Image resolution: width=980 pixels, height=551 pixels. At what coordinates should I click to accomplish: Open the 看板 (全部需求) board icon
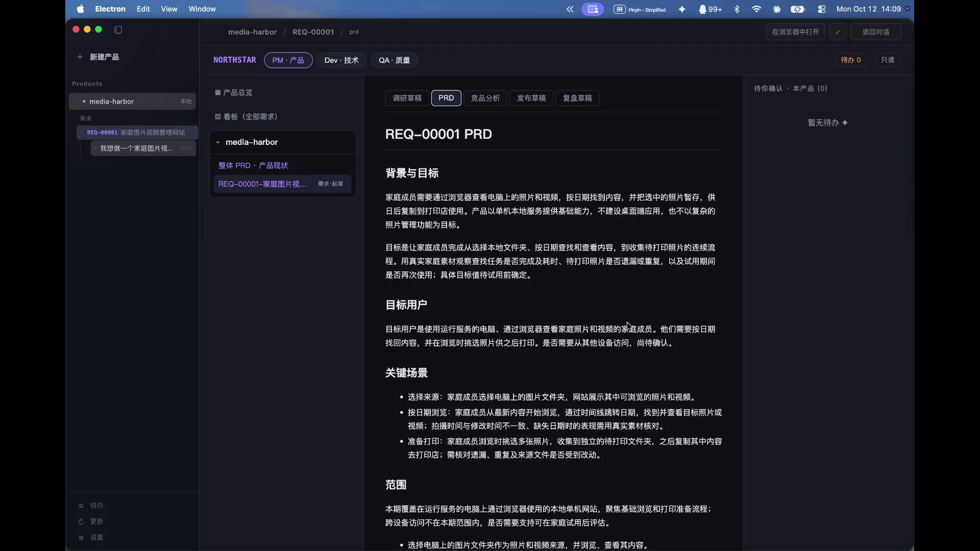218,117
